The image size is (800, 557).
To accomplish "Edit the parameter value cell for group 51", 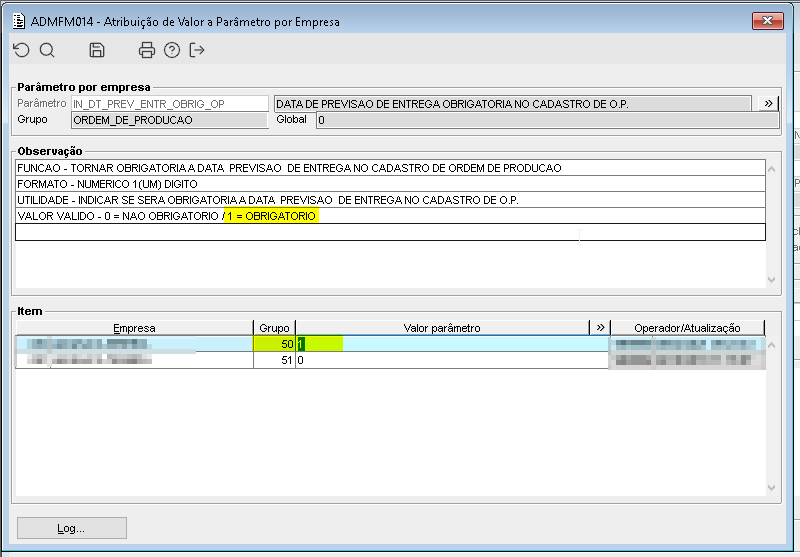I will [x=453, y=360].
